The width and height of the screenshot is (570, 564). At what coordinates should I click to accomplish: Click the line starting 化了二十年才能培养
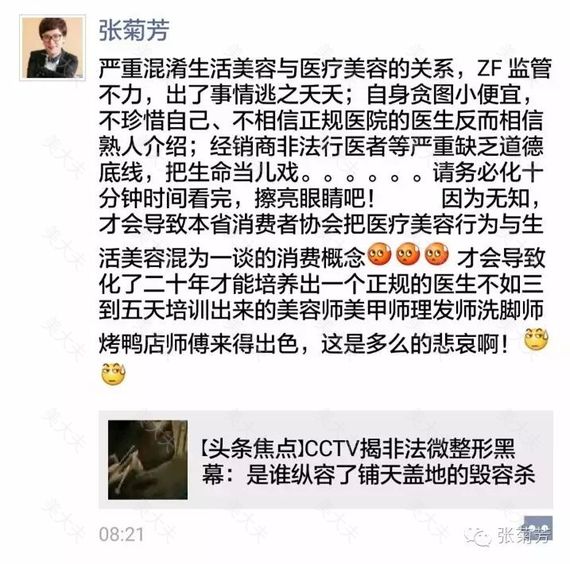tap(321, 284)
